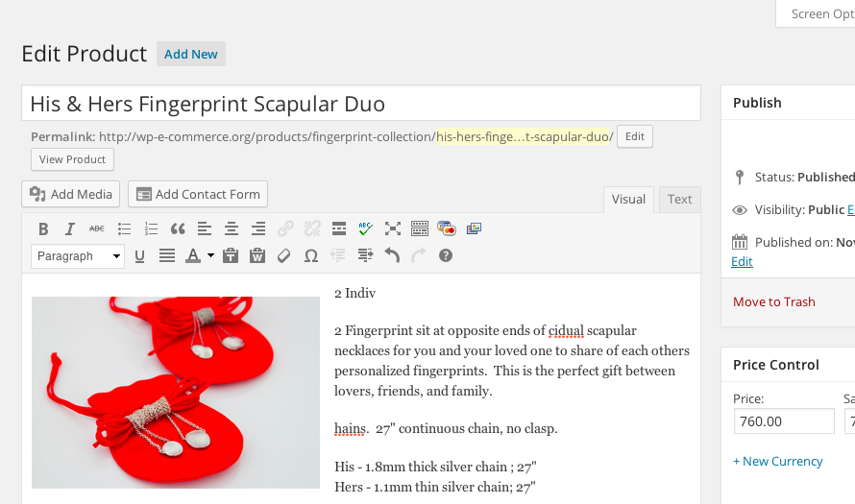Align text left
Screen dimensions: 855x504
205,228
